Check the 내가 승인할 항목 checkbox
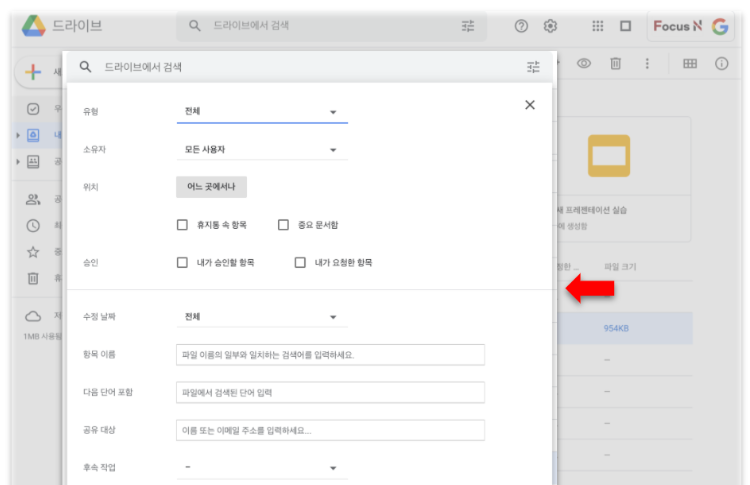The image size is (750, 485). (182, 263)
